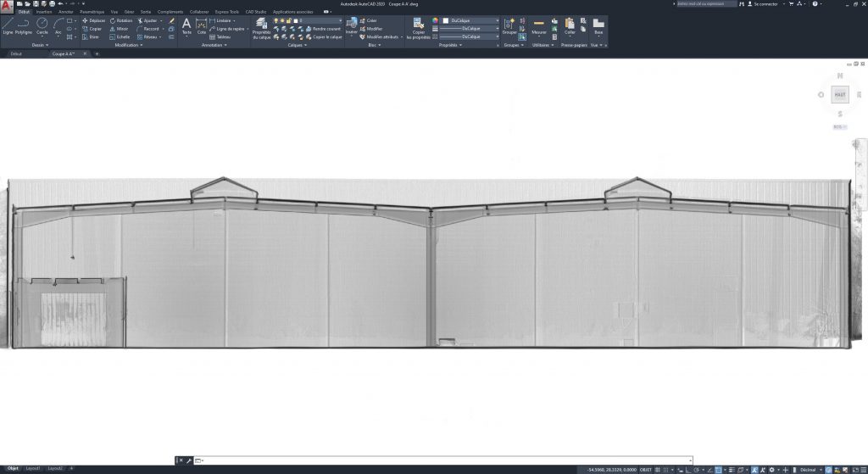This screenshot has width=868, height=474.
Task: Click the Coller clipboard tool
Action: (x=570, y=26)
